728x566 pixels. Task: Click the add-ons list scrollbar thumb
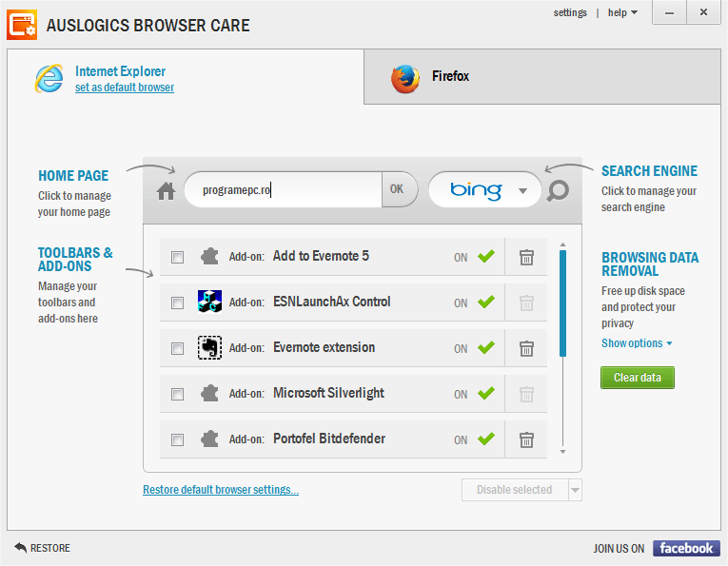tap(562, 303)
